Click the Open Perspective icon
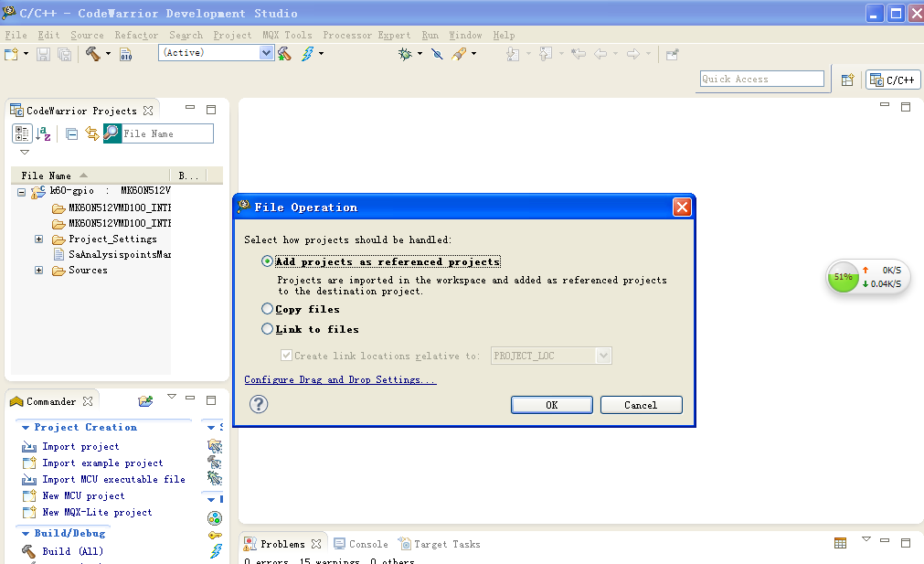 (847, 80)
